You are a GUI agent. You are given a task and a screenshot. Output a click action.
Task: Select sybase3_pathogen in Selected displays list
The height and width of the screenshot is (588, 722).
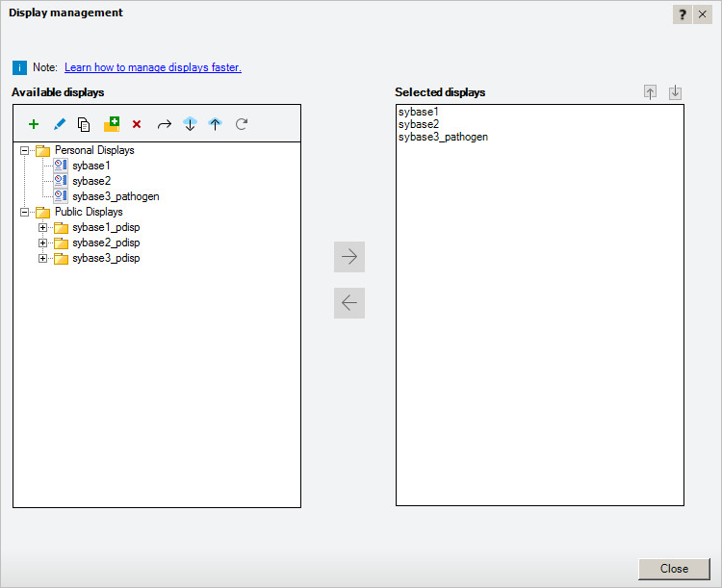click(x=443, y=138)
